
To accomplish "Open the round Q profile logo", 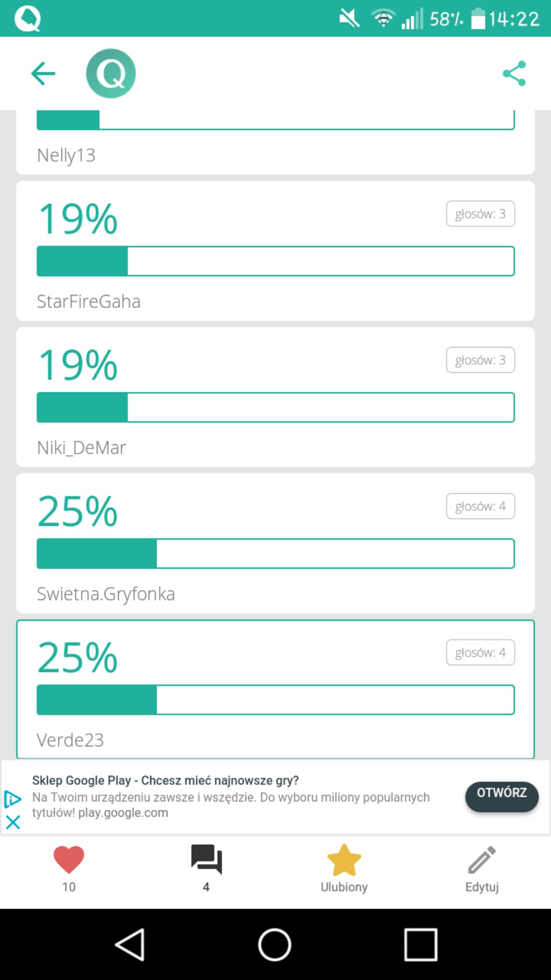I will click(x=111, y=73).
